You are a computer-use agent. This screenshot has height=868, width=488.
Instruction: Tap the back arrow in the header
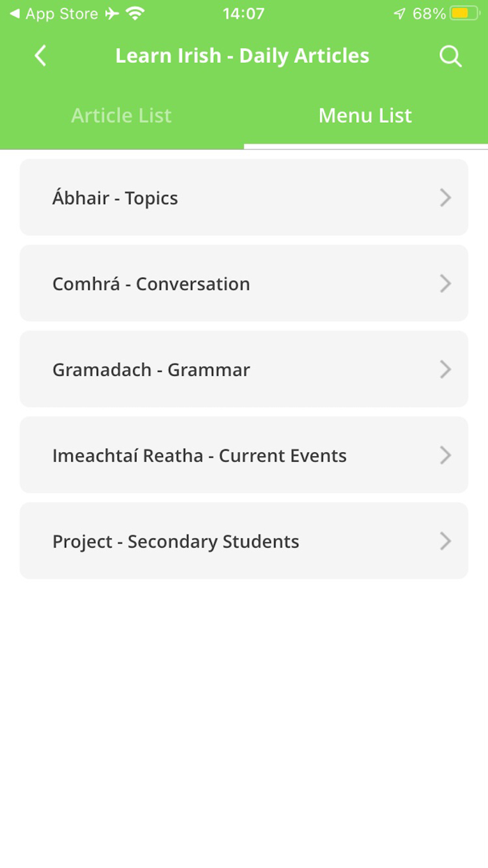pyautogui.click(x=40, y=56)
